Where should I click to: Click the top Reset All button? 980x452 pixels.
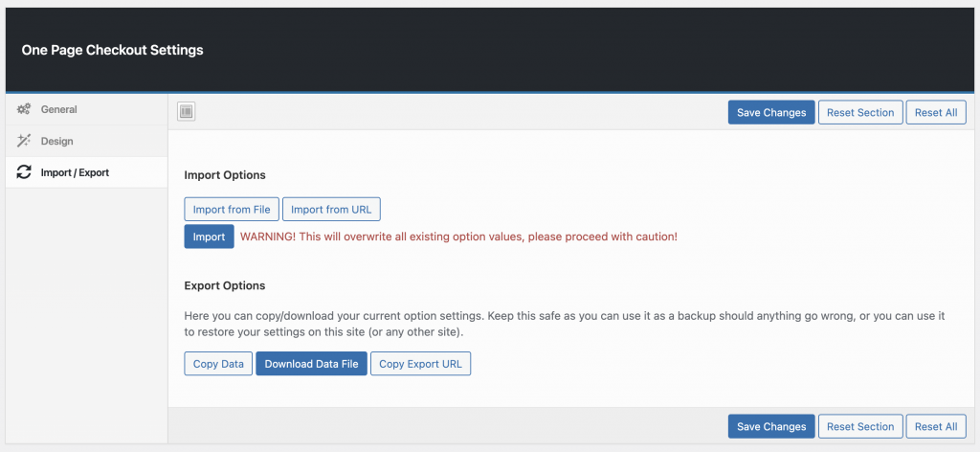(936, 113)
